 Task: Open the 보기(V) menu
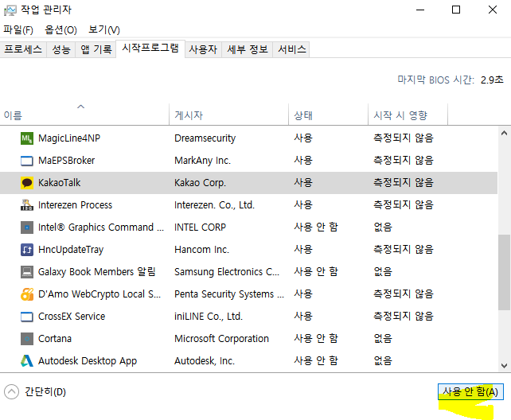point(104,30)
